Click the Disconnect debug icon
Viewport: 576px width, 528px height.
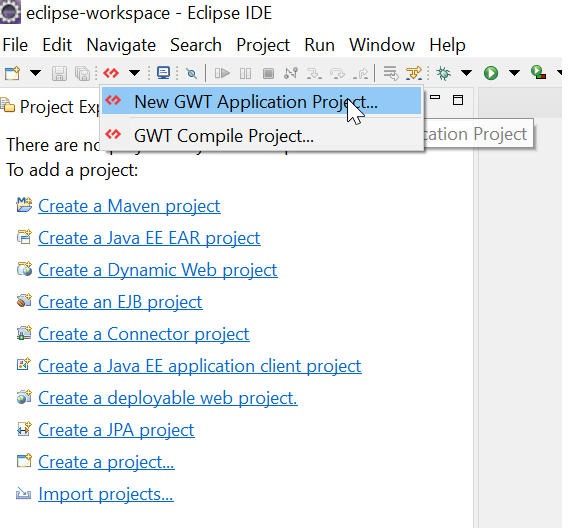point(291,73)
